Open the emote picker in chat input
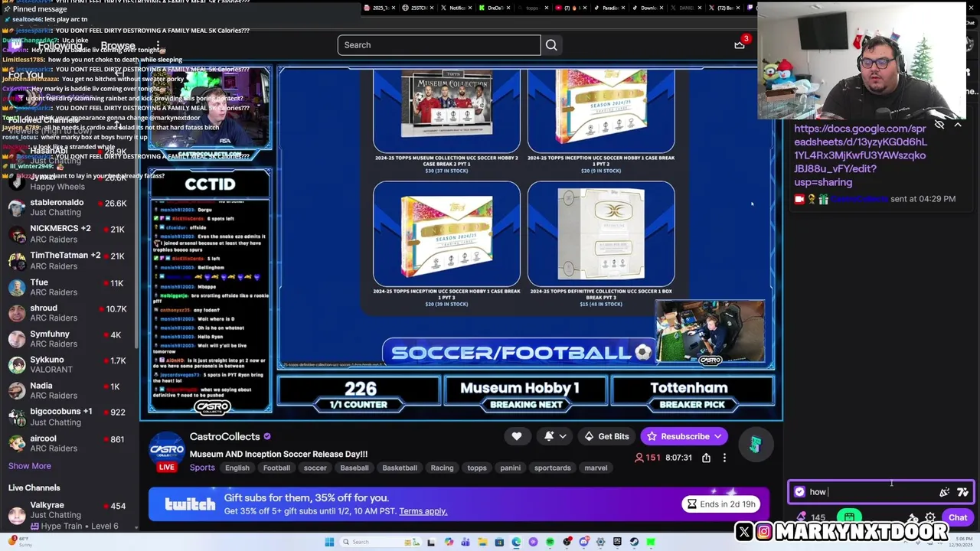 pos(944,492)
